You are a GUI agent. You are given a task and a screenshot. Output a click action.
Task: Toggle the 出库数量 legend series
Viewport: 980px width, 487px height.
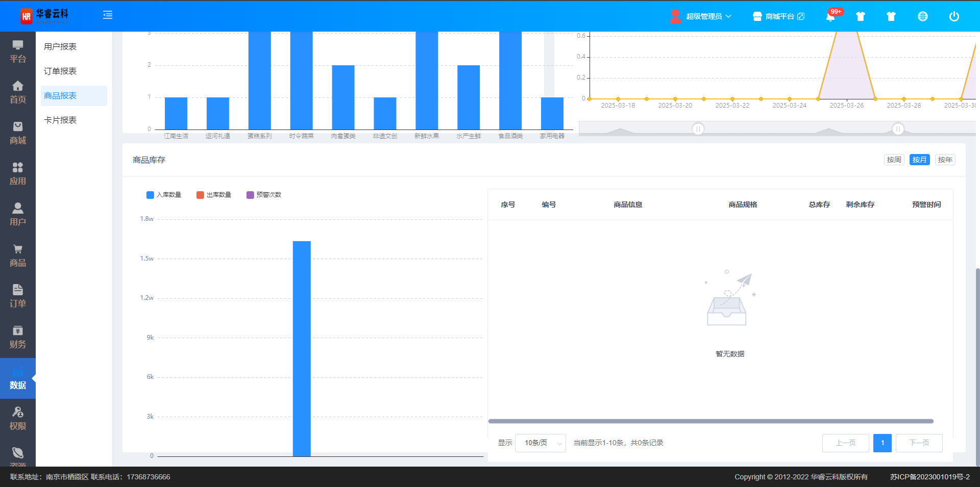pyautogui.click(x=214, y=195)
